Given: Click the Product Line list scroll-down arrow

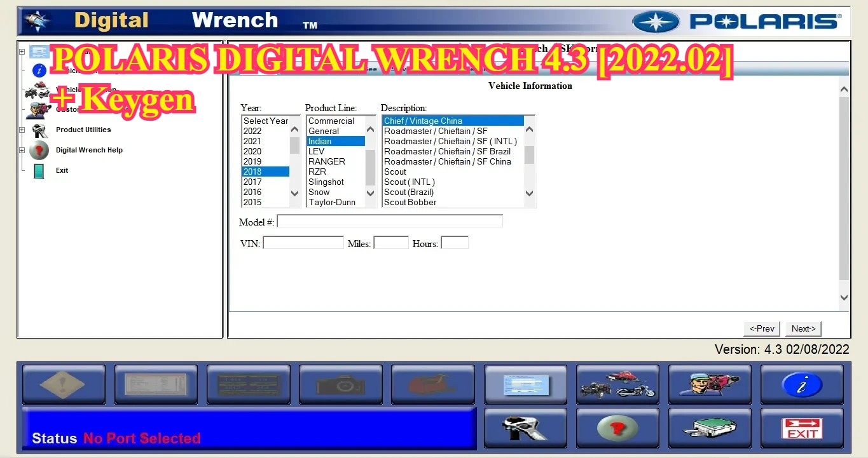Looking at the screenshot, I should 371,193.
